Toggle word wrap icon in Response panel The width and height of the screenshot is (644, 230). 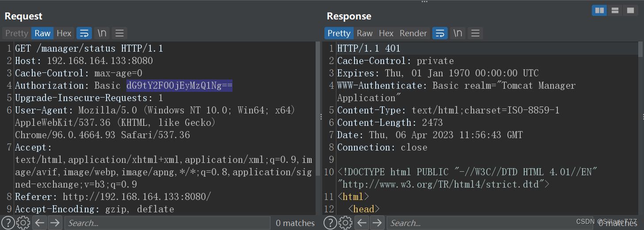(x=440, y=33)
